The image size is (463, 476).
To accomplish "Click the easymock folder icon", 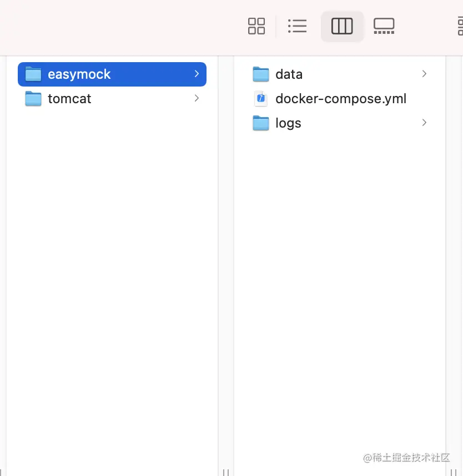I will click(x=33, y=74).
